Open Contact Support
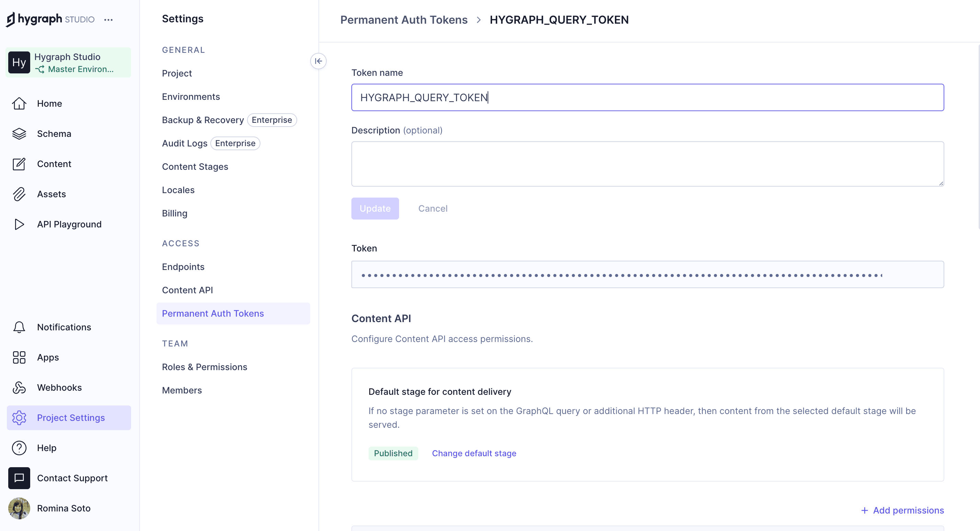This screenshot has width=980, height=531. 72,478
